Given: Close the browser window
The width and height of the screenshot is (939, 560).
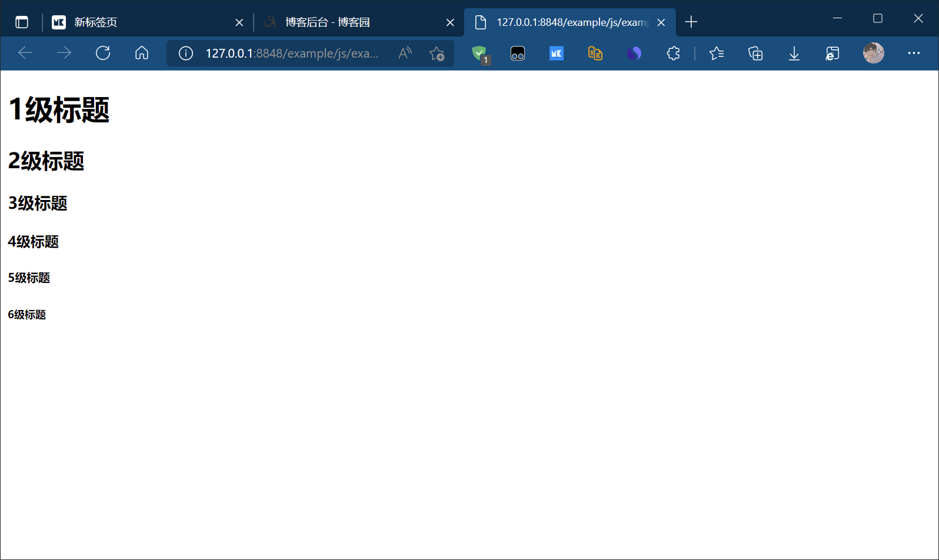Looking at the screenshot, I should coord(918,18).
